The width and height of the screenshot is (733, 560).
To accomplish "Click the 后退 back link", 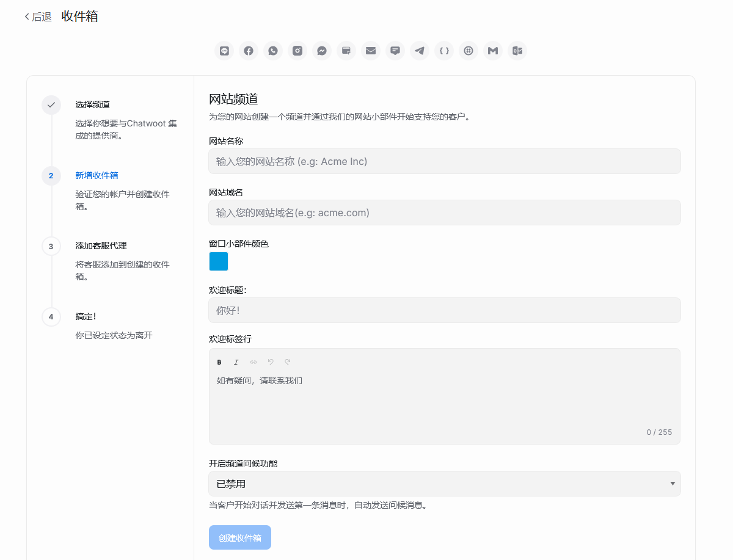I will click(x=38, y=17).
